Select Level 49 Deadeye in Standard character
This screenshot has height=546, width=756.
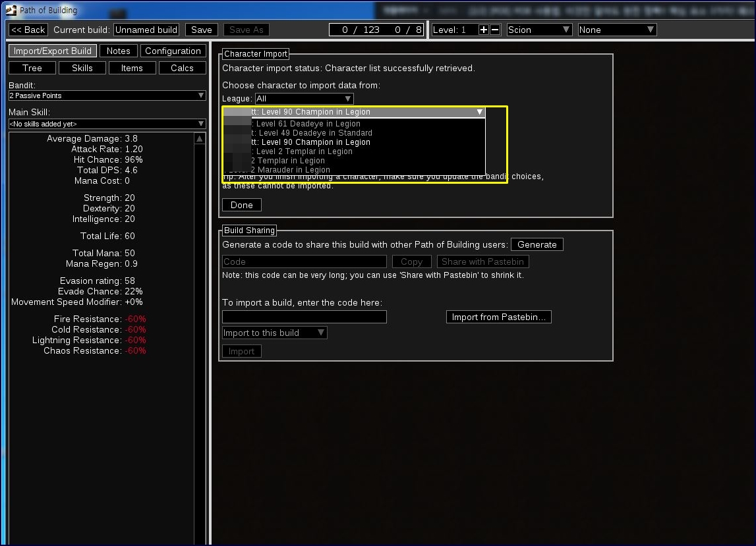[355, 133]
